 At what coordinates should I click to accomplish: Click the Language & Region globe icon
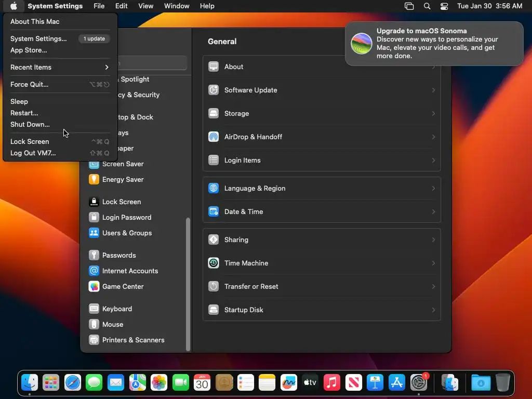(x=214, y=188)
